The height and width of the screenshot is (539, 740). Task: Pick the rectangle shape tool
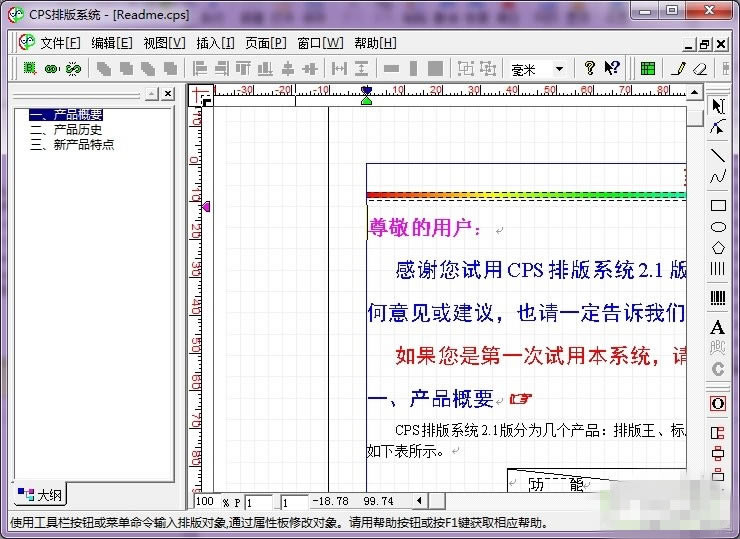[718, 205]
